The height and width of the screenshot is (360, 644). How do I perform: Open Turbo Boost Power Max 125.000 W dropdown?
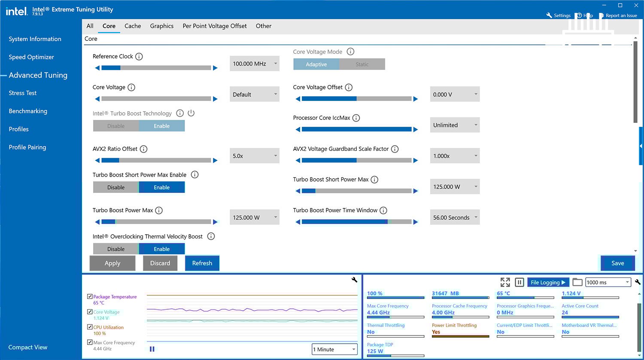coord(255,217)
